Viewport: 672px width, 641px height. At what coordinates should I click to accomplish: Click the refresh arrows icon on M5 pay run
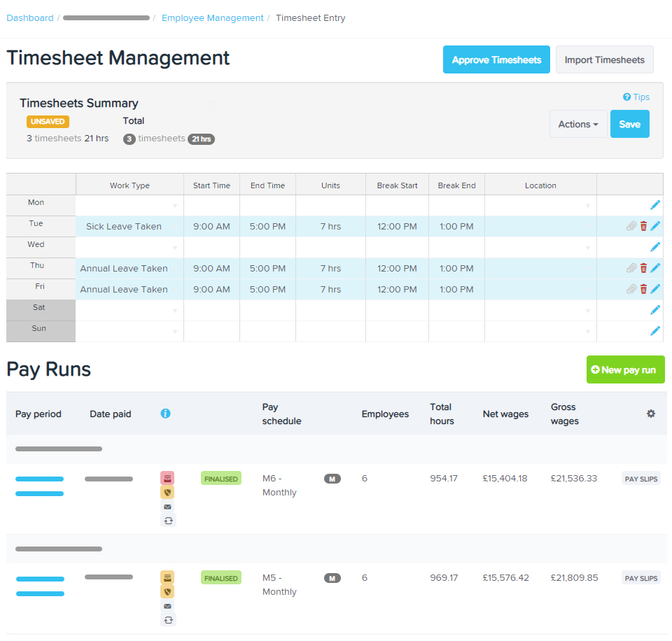167,620
